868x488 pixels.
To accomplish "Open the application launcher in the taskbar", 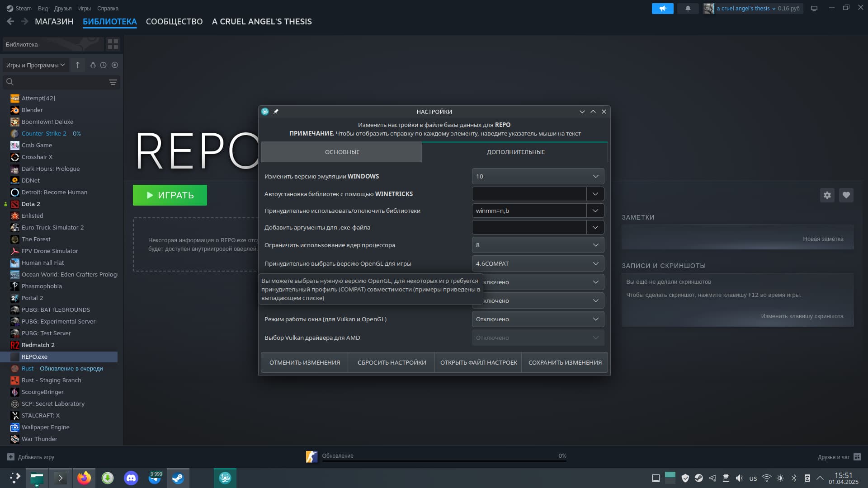I will 15,478.
